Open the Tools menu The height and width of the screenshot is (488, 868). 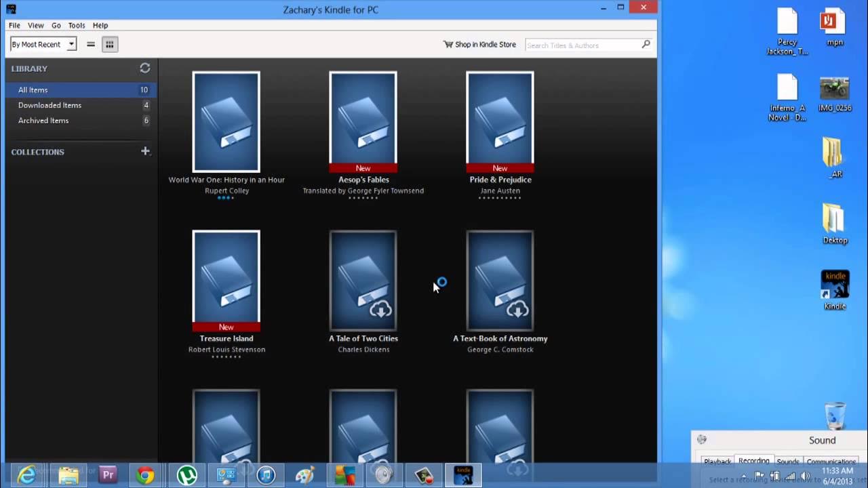[x=77, y=25]
